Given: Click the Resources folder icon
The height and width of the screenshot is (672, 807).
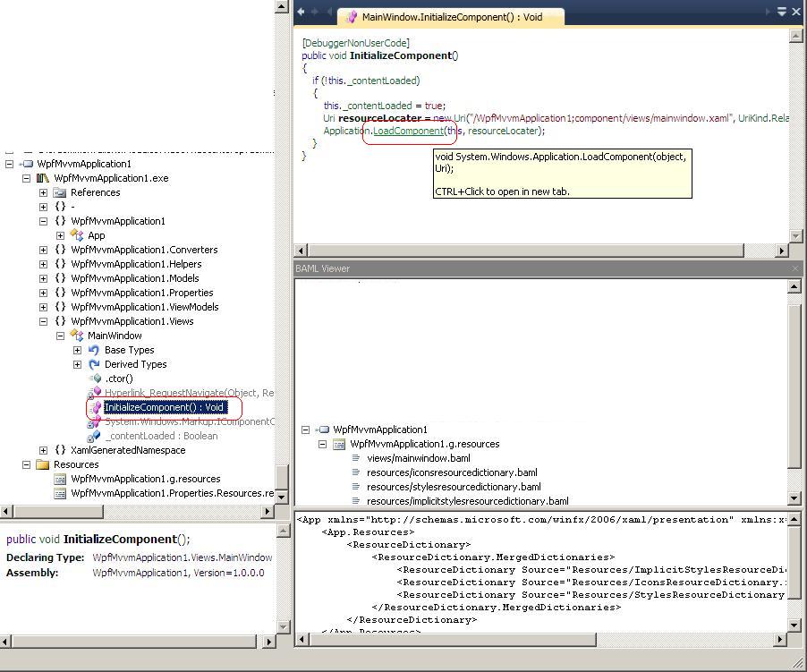Looking at the screenshot, I should pos(42,464).
